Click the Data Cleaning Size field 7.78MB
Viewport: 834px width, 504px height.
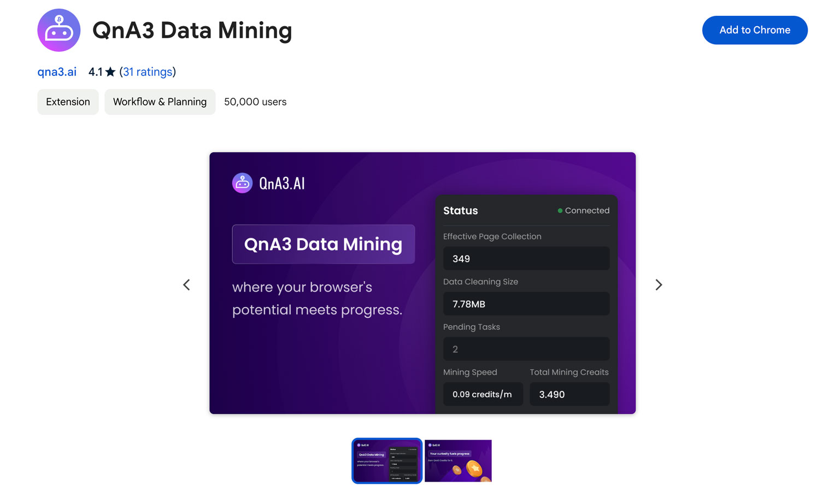(526, 304)
